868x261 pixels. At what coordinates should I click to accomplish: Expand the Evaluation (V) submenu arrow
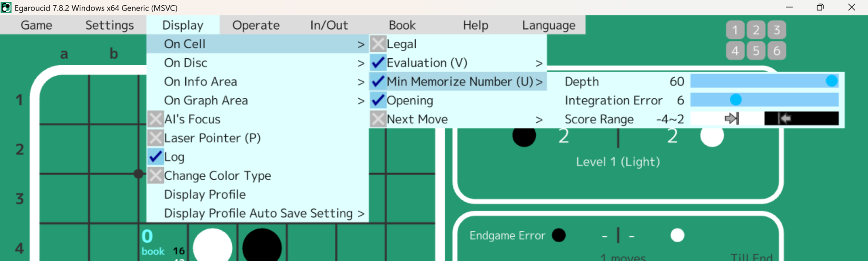coord(539,64)
